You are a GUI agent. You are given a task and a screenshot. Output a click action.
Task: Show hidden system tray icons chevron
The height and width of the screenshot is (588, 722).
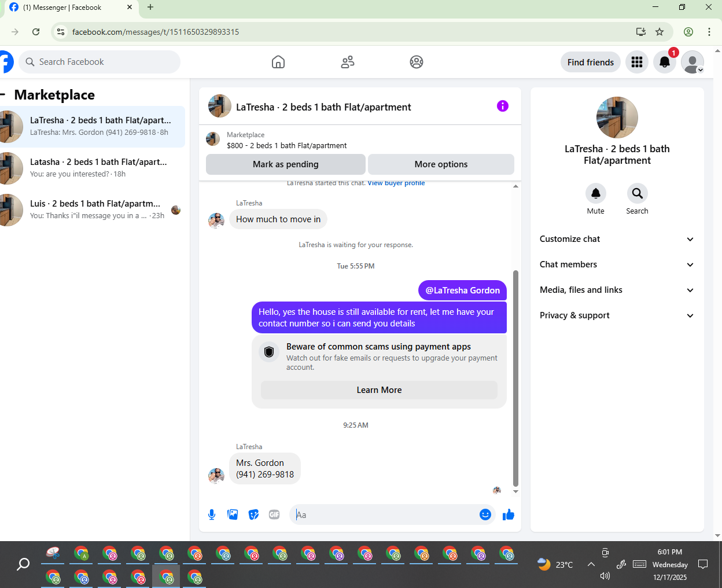(x=591, y=564)
